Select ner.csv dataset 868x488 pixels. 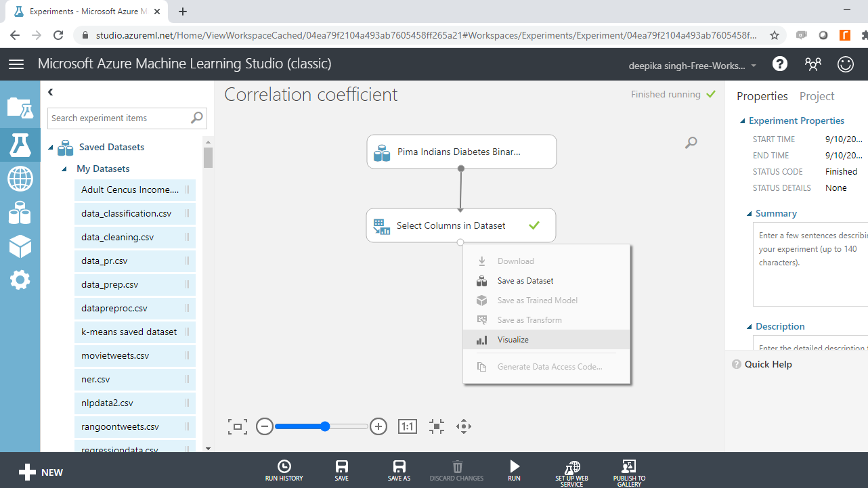click(135, 380)
